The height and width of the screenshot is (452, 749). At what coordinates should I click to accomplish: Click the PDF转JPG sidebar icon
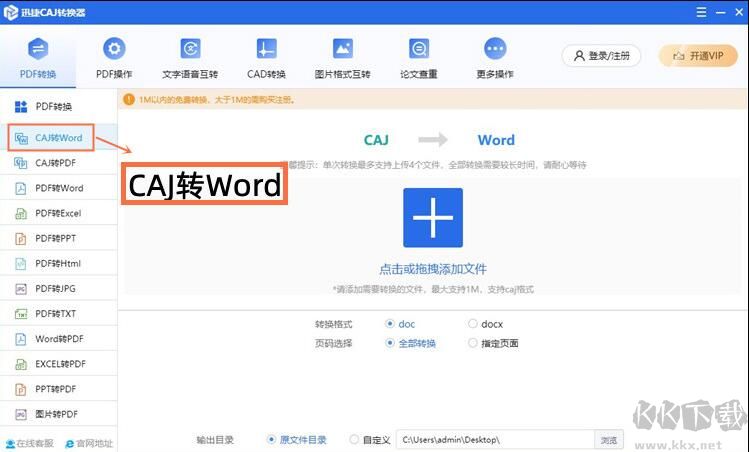[x=21, y=289]
